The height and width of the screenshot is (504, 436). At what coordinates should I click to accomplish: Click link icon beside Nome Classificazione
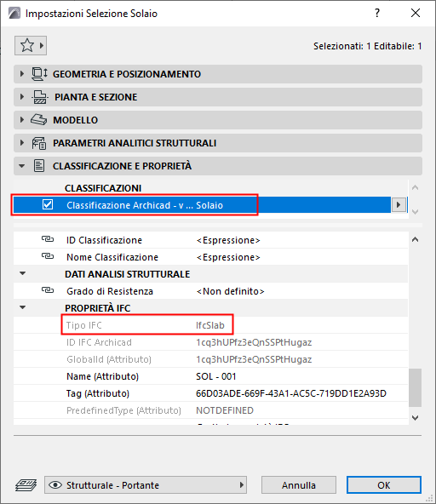(x=48, y=256)
